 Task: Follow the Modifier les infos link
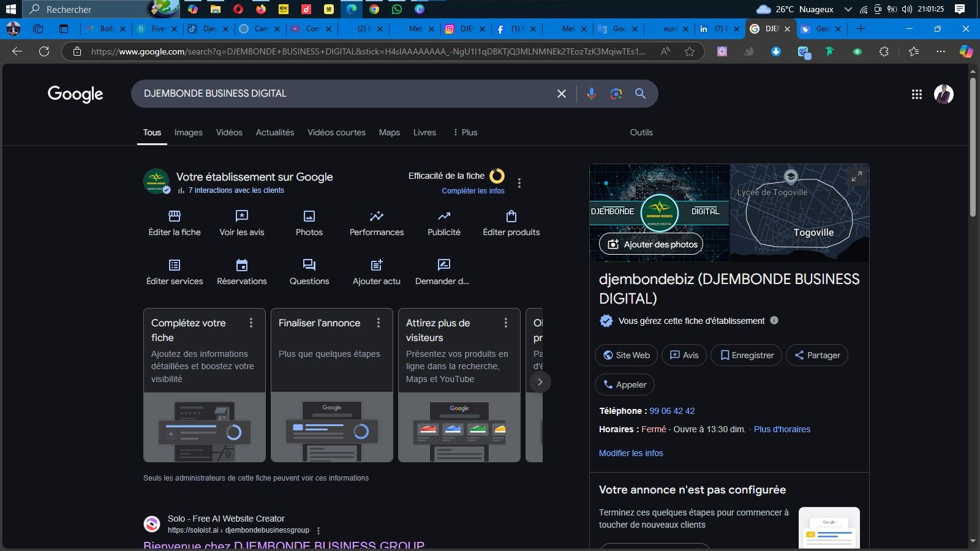tap(631, 453)
